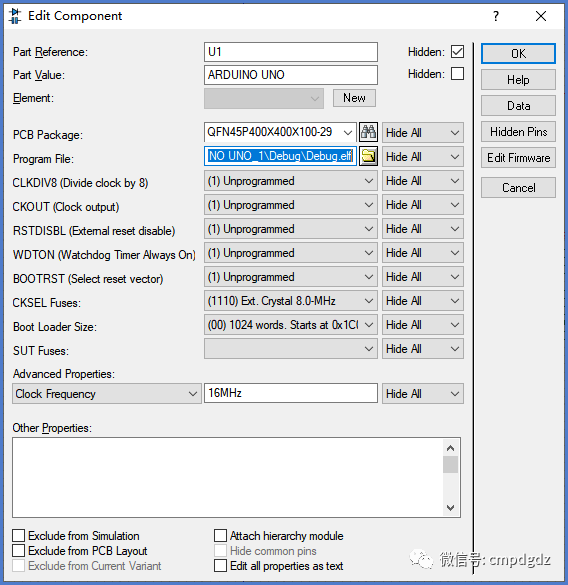Open the PCB Package combo box
568x585 pixels.
coord(280,132)
